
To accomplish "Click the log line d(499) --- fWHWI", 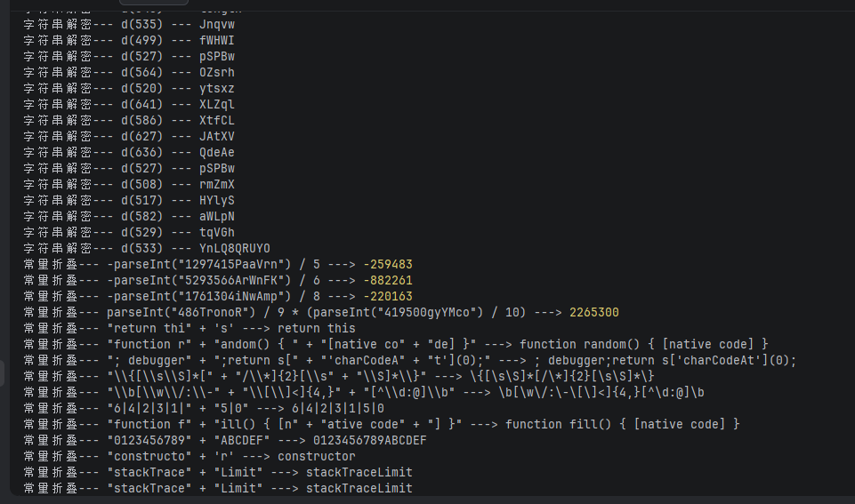I will click(129, 40).
